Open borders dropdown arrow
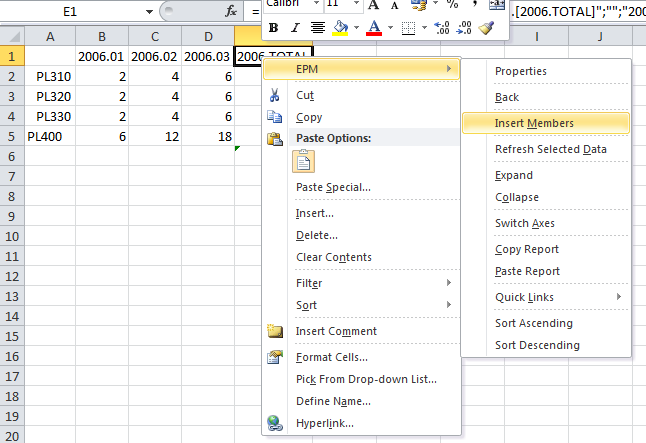The width and height of the screenshot is (646, 443). (x=424, y=28)
